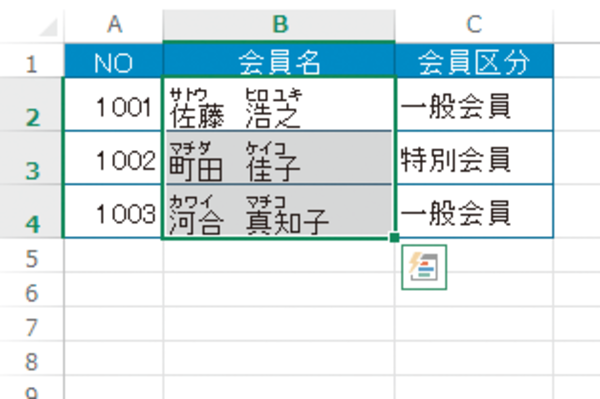This screenshot has width=600, height=399.
Task: Click the 特別会員 cell
Action: 474,158
